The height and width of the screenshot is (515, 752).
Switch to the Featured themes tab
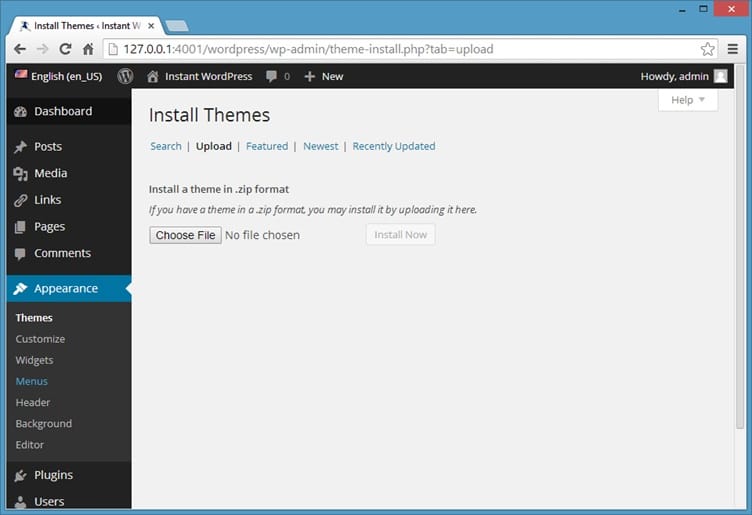pos(267,146)
